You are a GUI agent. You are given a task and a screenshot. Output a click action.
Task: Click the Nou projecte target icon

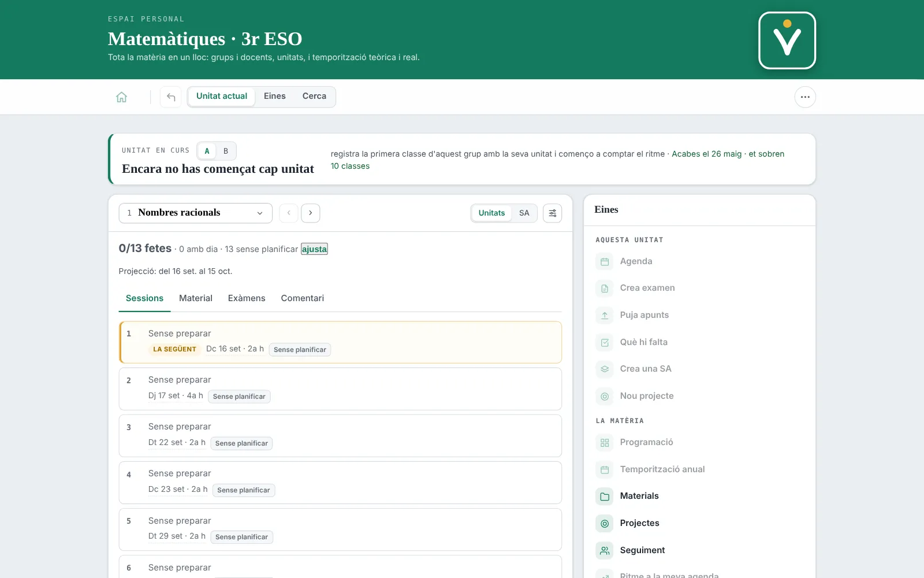pos(605,396)
